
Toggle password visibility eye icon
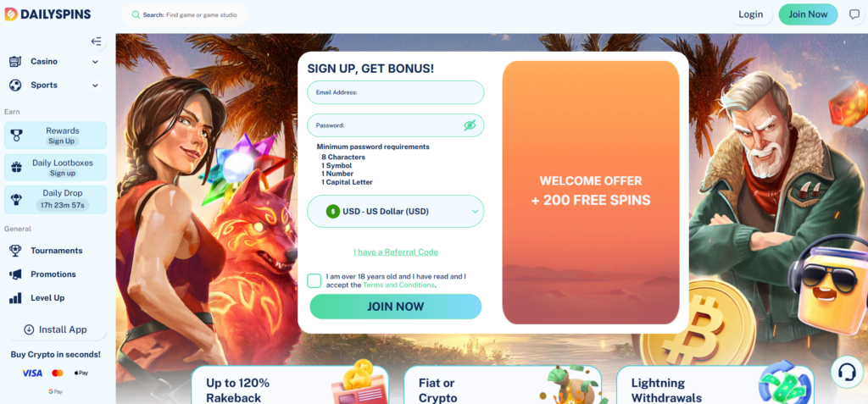[x=470, y=125]
